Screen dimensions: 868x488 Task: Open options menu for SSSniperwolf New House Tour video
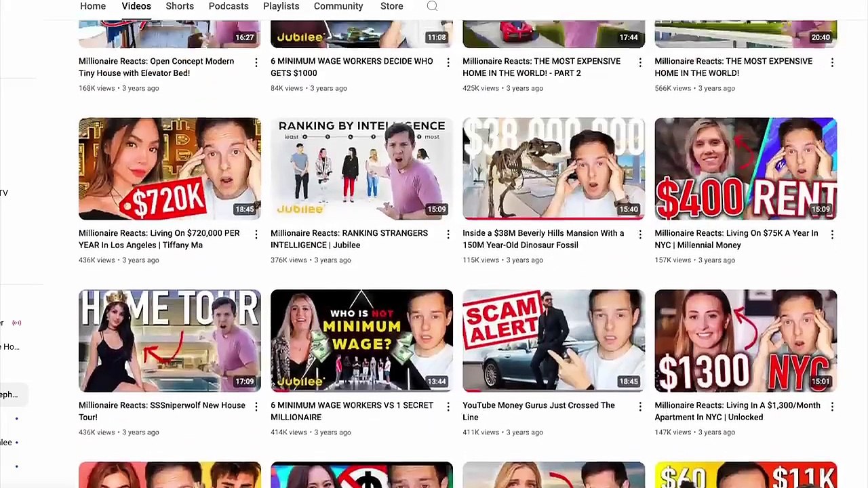256,407
